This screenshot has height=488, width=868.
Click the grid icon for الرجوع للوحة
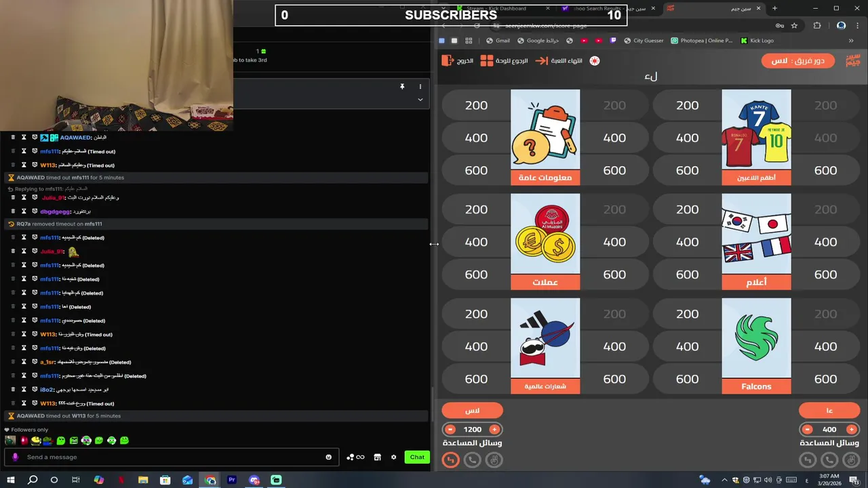point(487,61)
